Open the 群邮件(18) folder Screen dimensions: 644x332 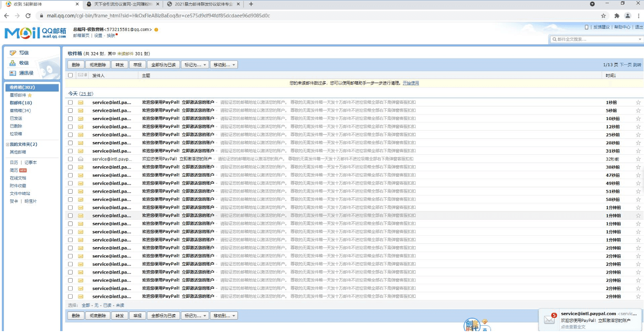click(x=21, y=103)
